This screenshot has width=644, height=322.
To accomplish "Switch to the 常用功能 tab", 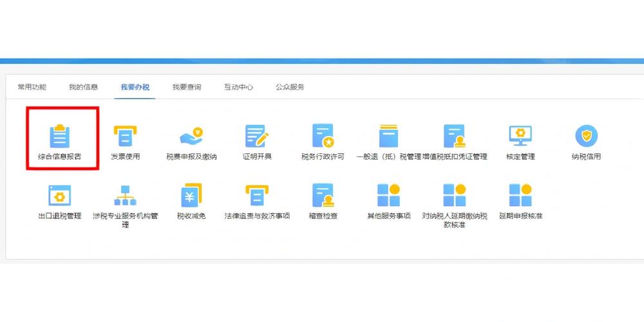I will [32, 87].
